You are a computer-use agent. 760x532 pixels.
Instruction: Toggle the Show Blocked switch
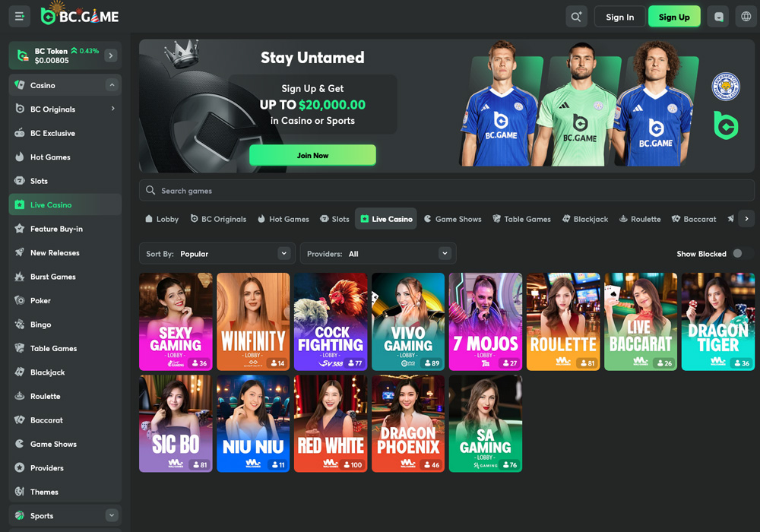tap(742, 253)
